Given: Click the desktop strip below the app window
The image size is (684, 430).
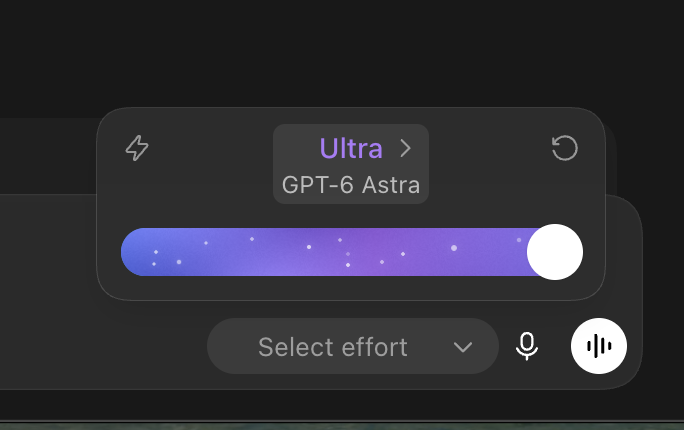Looking at the screenshot, I should (x=342, y=425).
